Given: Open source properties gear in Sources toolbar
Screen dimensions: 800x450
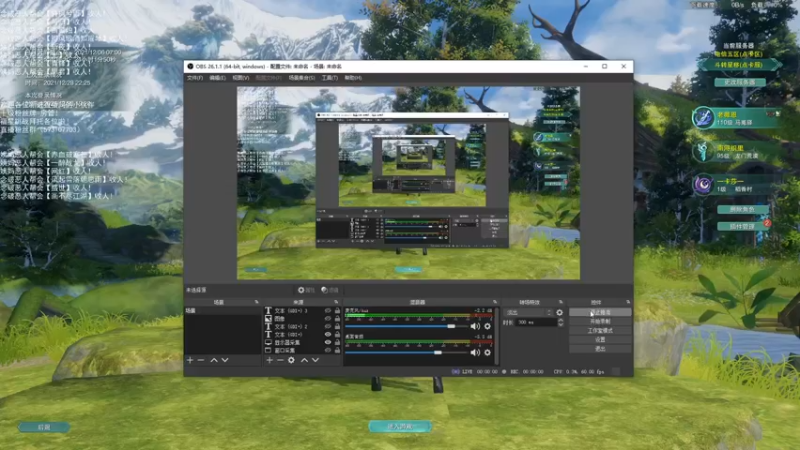Looking at the screenshot, I should 291,360.
